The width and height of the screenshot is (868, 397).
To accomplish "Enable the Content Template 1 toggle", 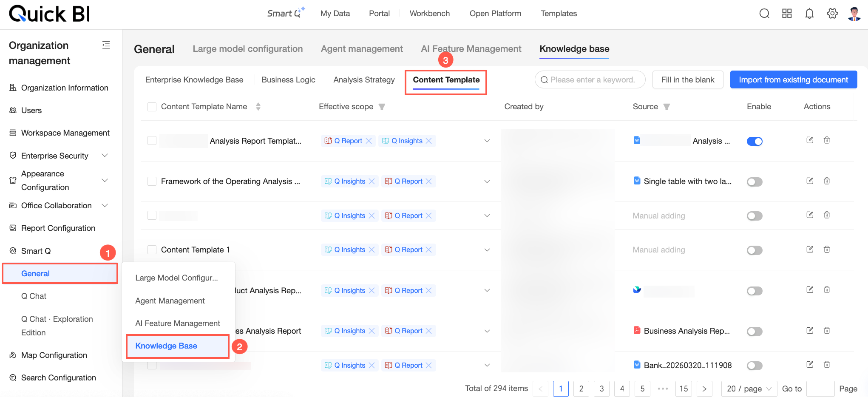I will [755, 250].
